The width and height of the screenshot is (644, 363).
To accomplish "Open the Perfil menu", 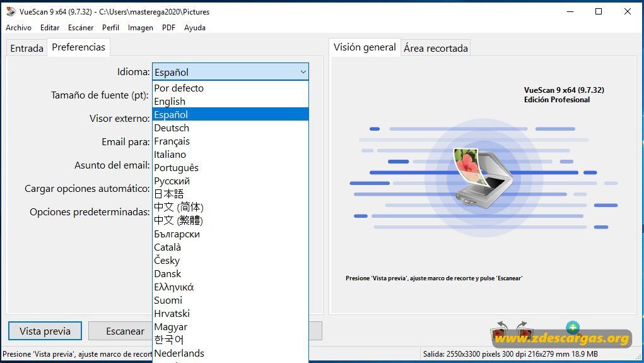I will tap(110, 28).
